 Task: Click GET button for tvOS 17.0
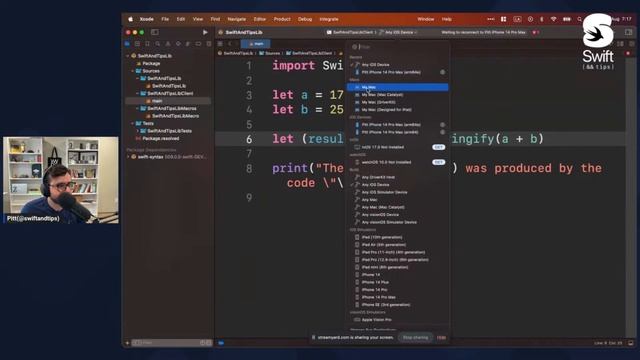(439, 147)
